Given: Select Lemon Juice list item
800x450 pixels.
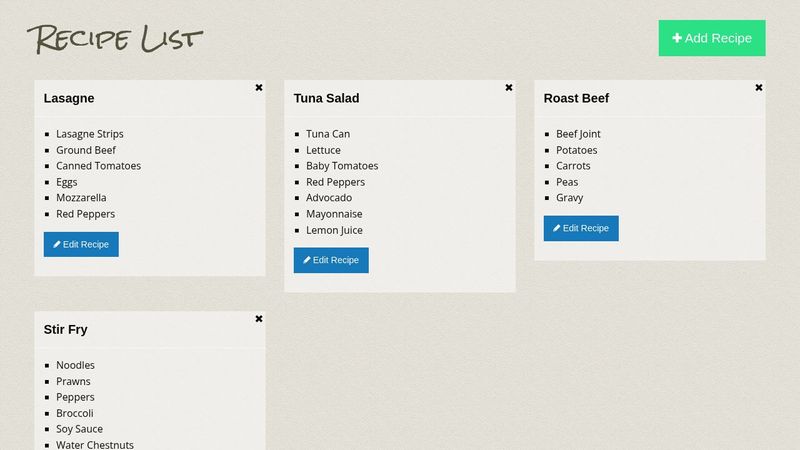Looking at the screenshot, I should pos(334,230).
